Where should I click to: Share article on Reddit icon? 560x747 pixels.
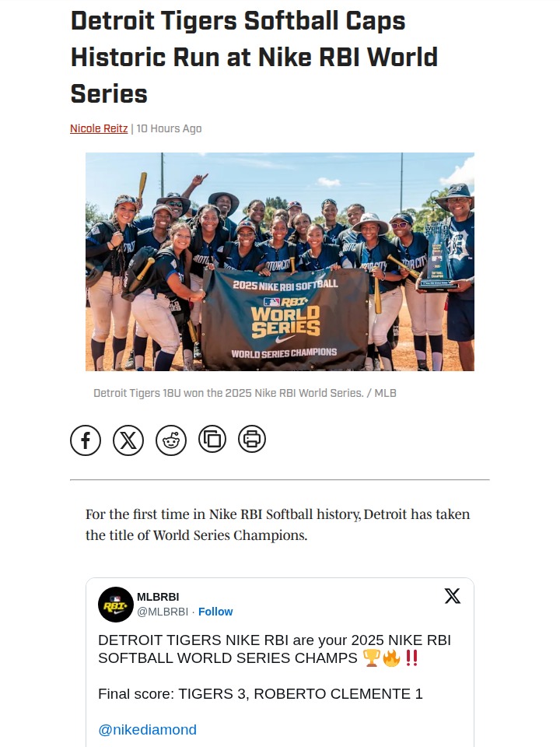[x=171, y=440]
